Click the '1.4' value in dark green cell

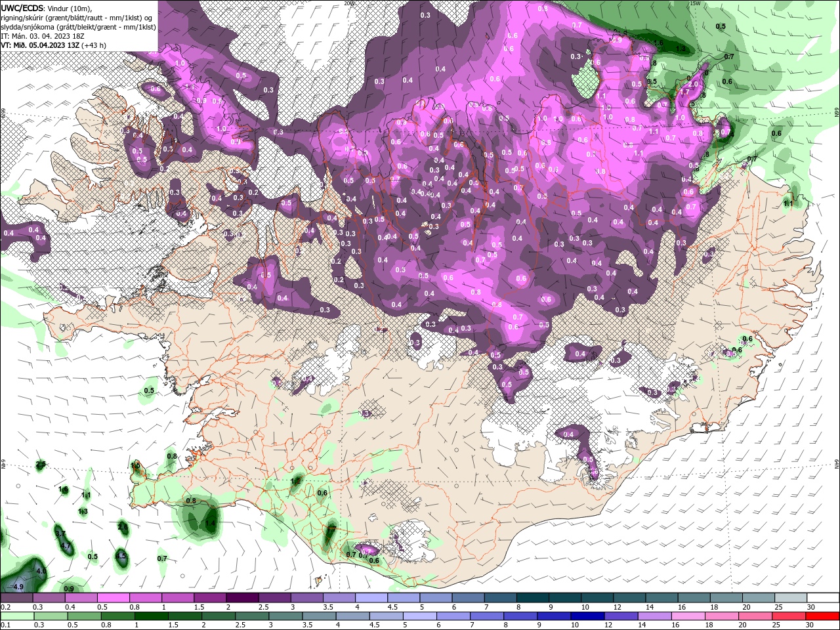(211, 523)
